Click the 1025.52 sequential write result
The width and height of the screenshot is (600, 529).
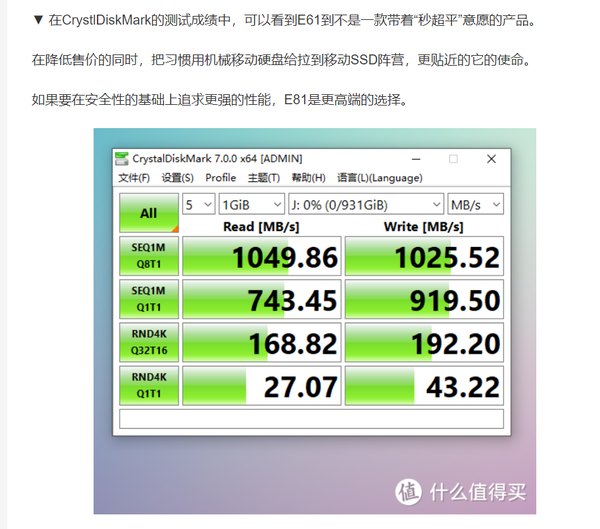coord(424,256)
